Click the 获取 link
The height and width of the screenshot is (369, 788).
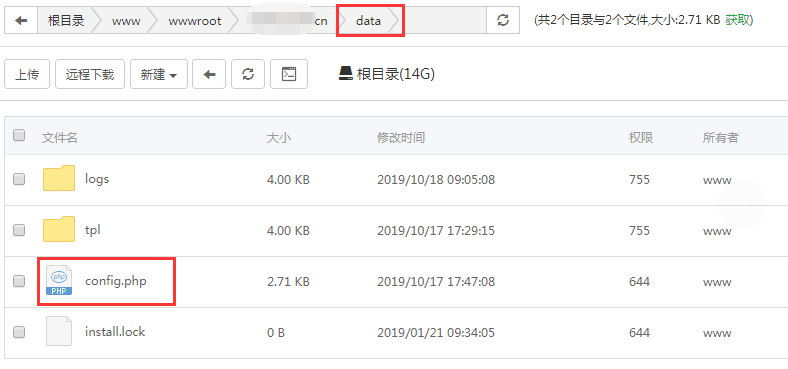tap(737, 20)
